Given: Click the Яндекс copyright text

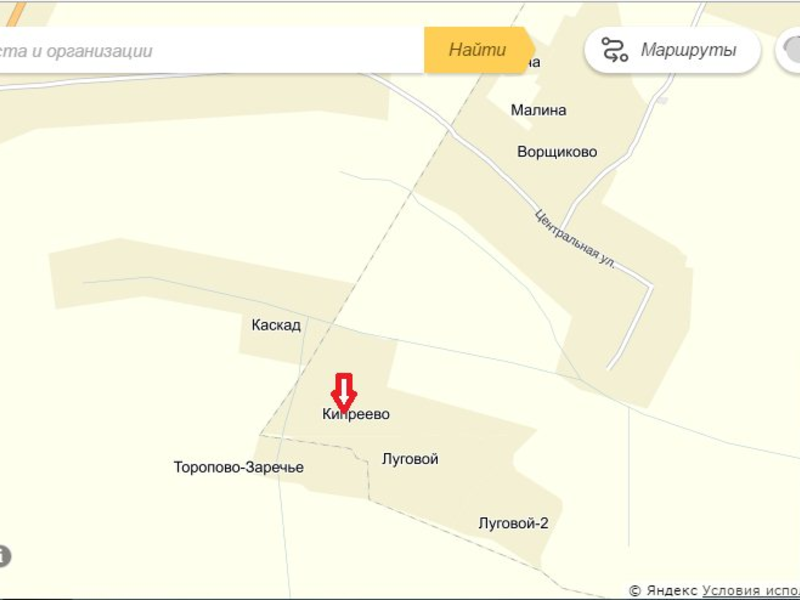Looking at the screenshot, I should [x=664, y=591].
